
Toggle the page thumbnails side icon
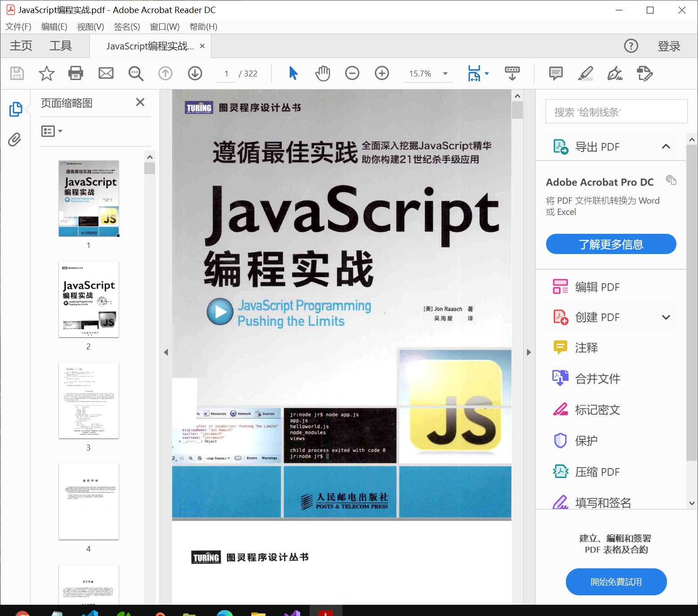click(16, 109)
